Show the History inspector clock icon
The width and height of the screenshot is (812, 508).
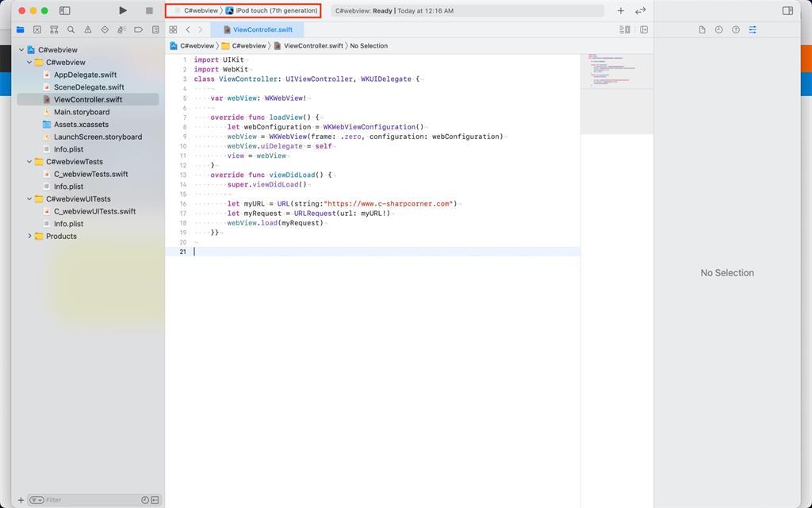(x=719, y=29)
